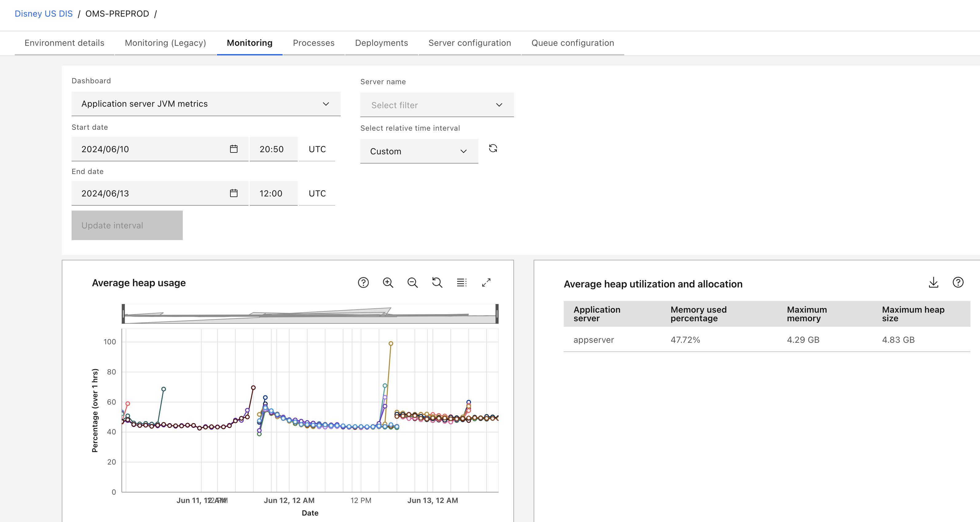980x522 pixels.
Task: Open the relative time interval dropdown
Action: pos(419,152)
